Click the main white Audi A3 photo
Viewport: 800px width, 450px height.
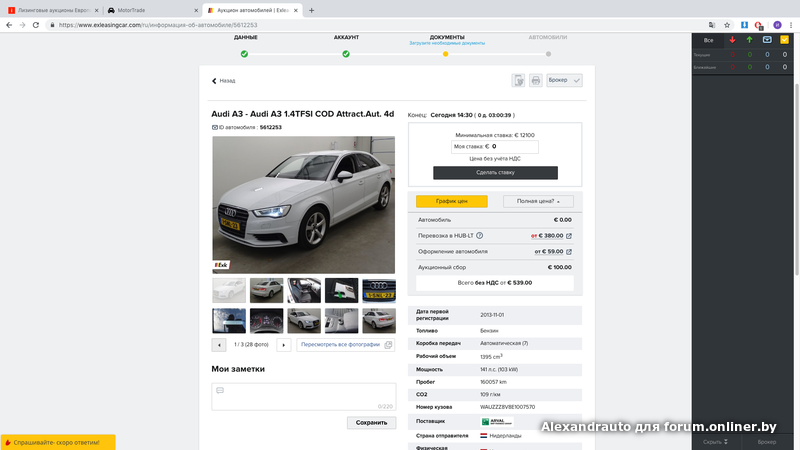(x=304, y=205)
